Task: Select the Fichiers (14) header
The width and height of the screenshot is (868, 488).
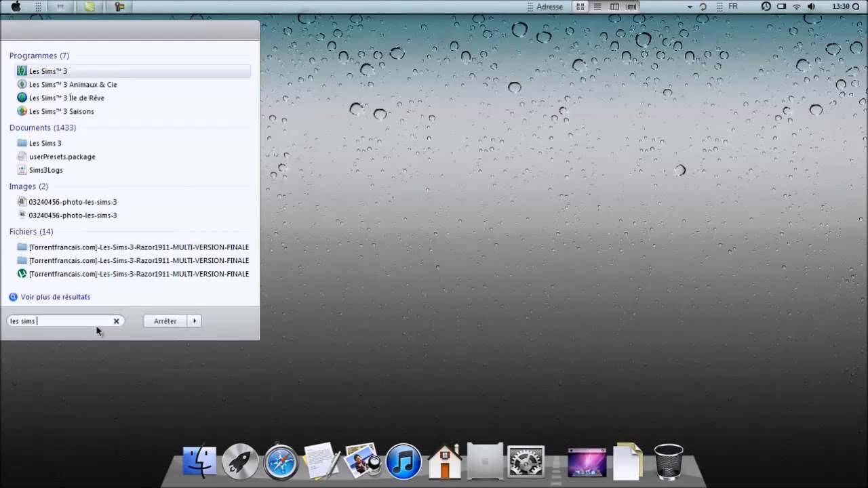Action: coord(31,232)
